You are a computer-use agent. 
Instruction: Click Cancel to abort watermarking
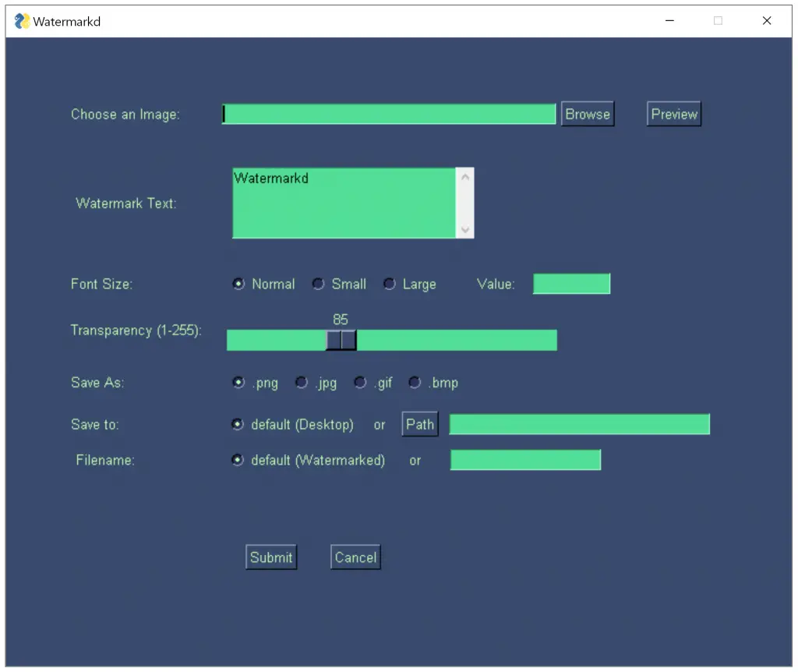point(355,557)
